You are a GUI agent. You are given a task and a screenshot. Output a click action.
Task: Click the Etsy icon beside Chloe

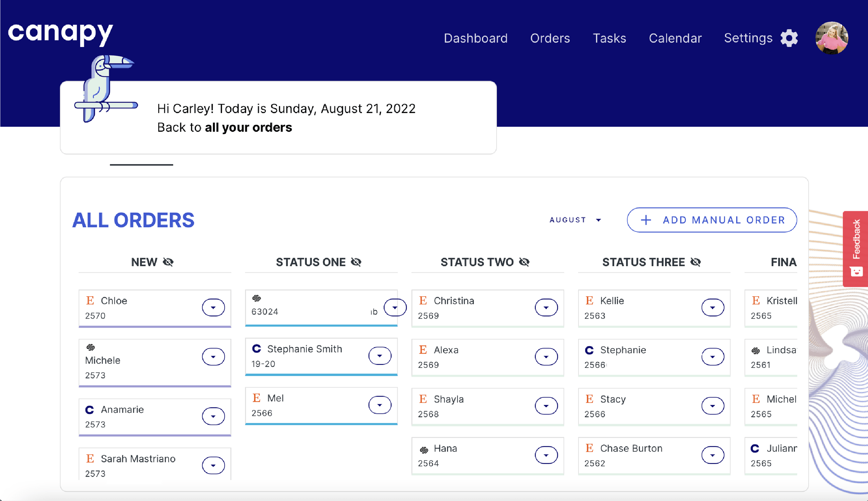(x=90, y=301)
